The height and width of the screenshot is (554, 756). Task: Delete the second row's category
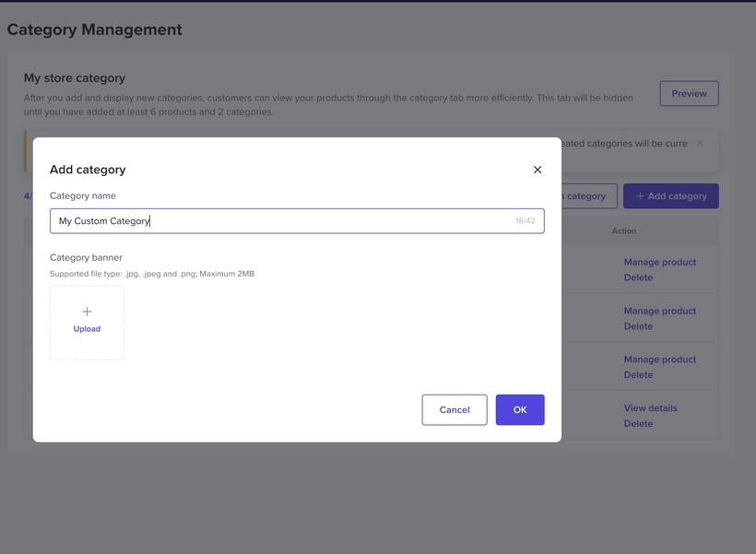(x=638, y=326)
